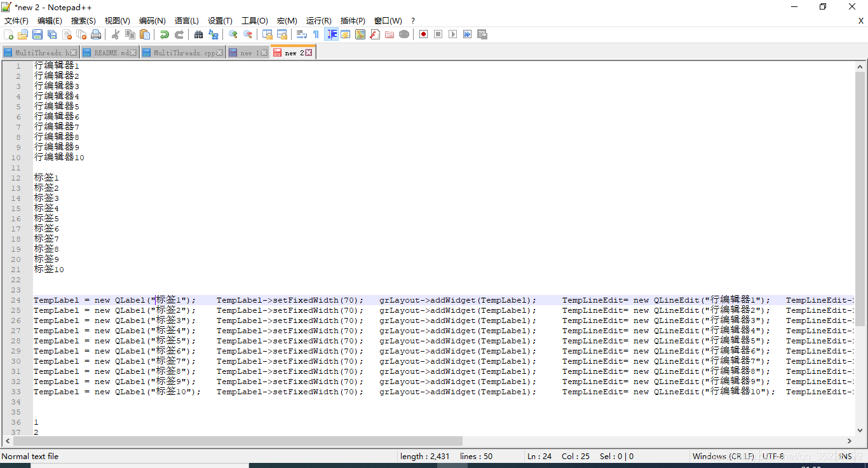The image size is (868, 468).
Task: Click horizontal scrollbar right arrow
Action: point(850,441)
